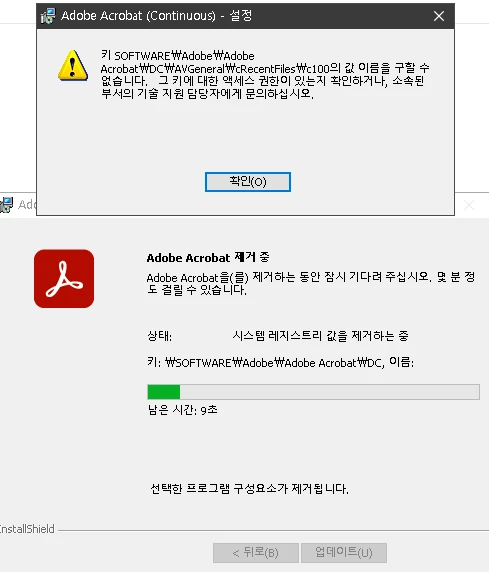This screenshot has width=489, height=572.
Task: Close the Adobe Acrobat (Continuous) error dialog
Action: point(439,16)
